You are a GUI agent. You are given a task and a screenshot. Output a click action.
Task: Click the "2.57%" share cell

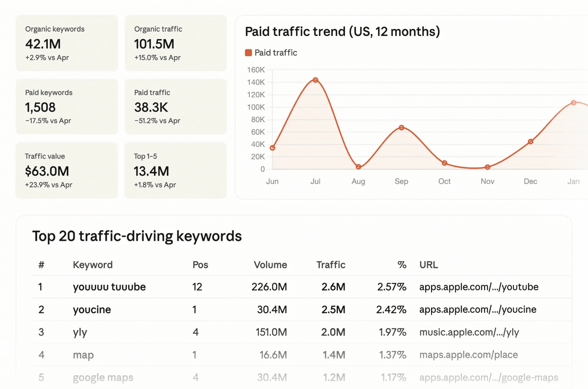(392, 287)
